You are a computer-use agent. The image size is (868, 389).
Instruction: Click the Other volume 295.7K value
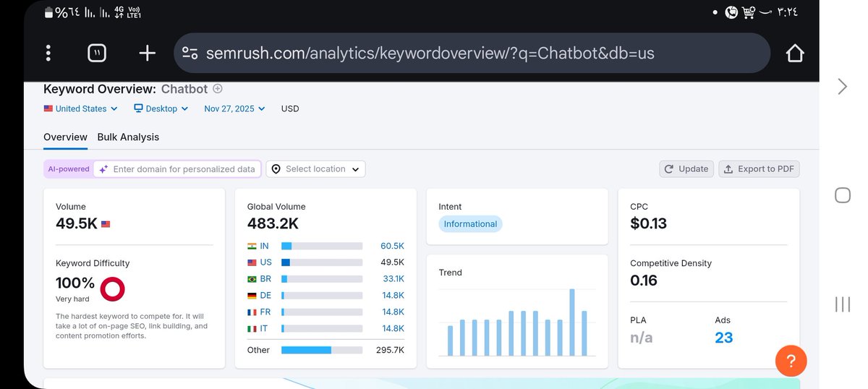click(x=390, y=350)
